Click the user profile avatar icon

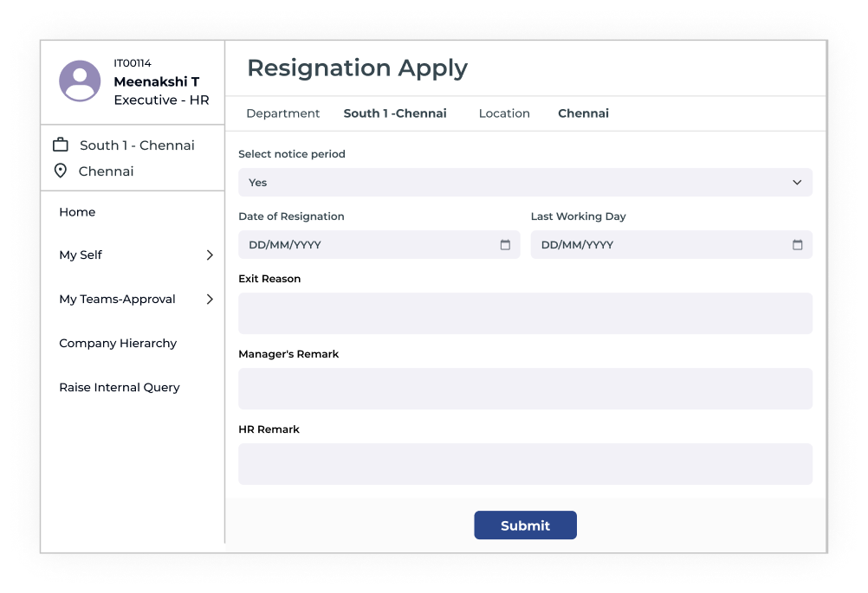(x=80, y=81)
